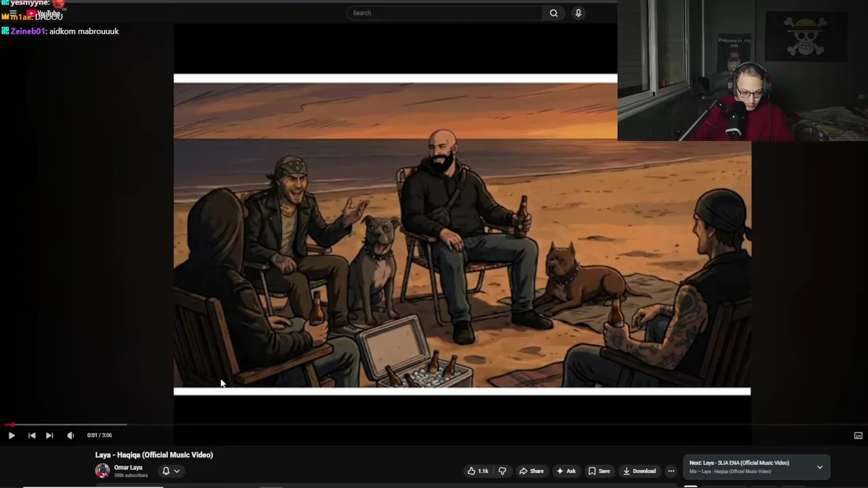Click chat username m1ae

pyautogui.click(x=21, y=17)
